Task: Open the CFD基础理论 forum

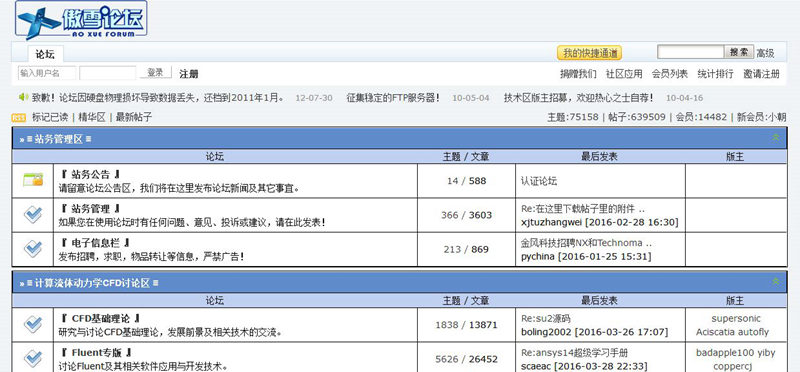Action: point(100,318)
